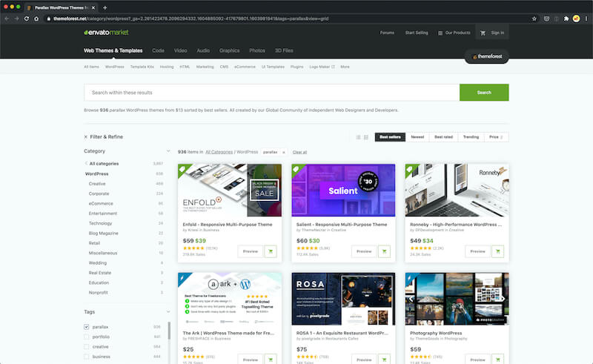The height and width of the screenshot is (364, 593).
Task: Select the 3D Files category tab
Action: pos(284,50)
